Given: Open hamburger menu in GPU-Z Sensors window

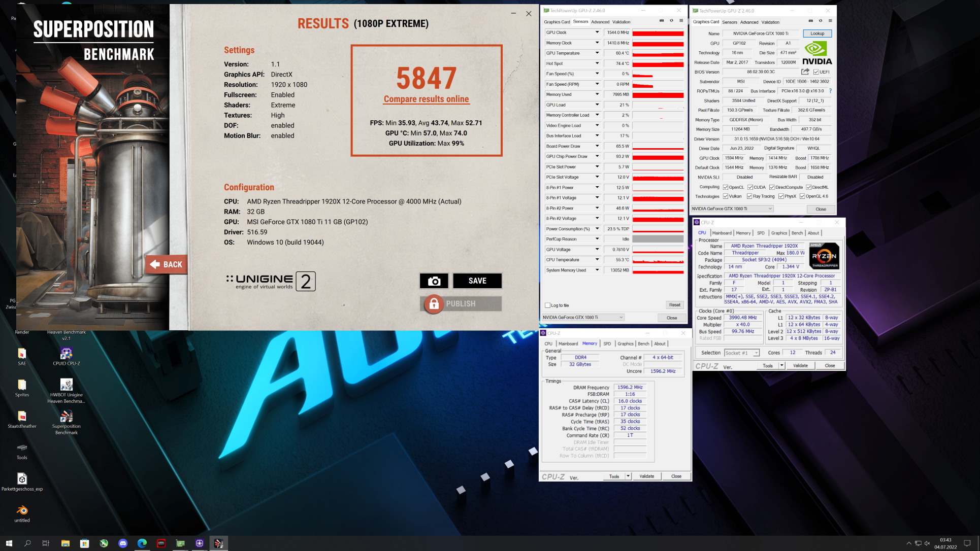Looking at the screenshot, I should (681, 21).
